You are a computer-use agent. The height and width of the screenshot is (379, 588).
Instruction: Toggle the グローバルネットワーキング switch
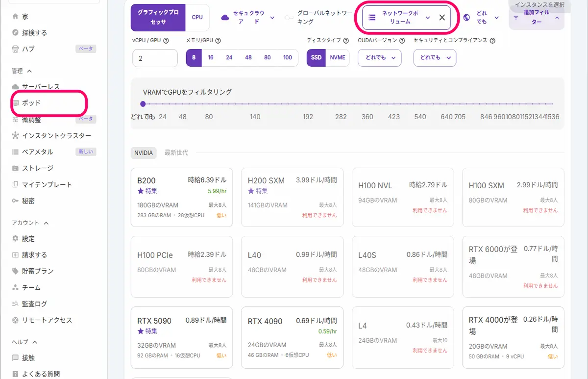click(290, 18)
